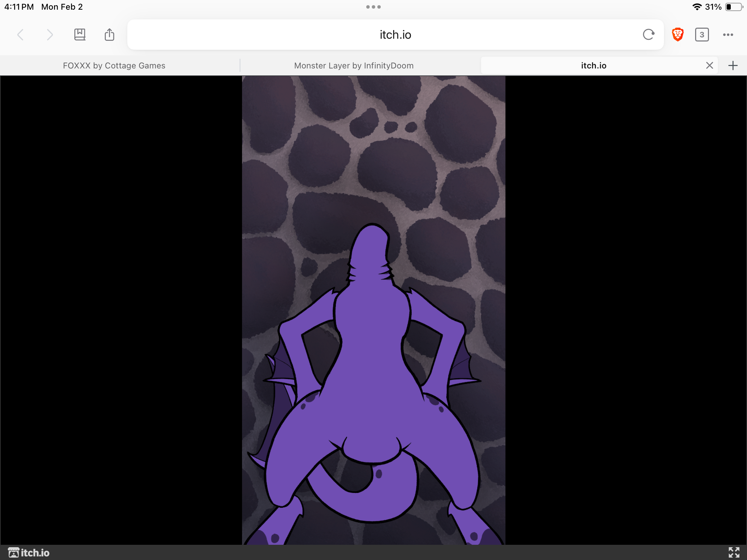Tap the Wi-Fi status icon

click(697, 7)
